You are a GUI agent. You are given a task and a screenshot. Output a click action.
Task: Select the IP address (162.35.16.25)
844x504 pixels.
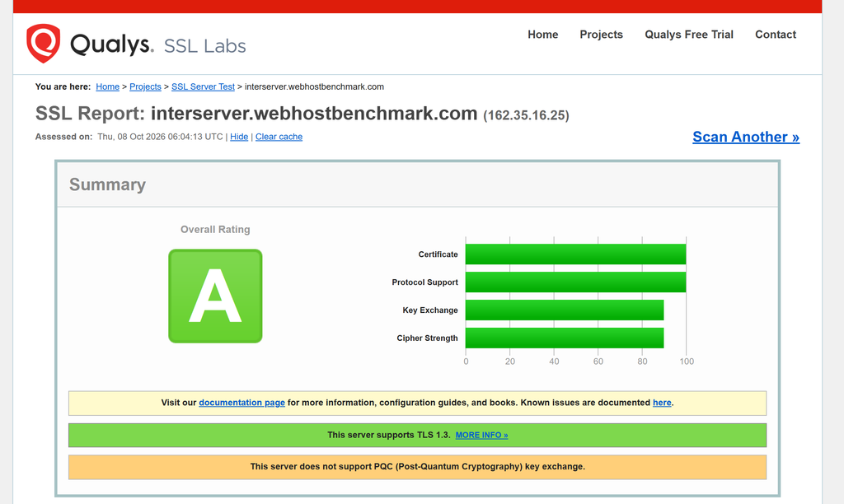(x=526, y=115)
